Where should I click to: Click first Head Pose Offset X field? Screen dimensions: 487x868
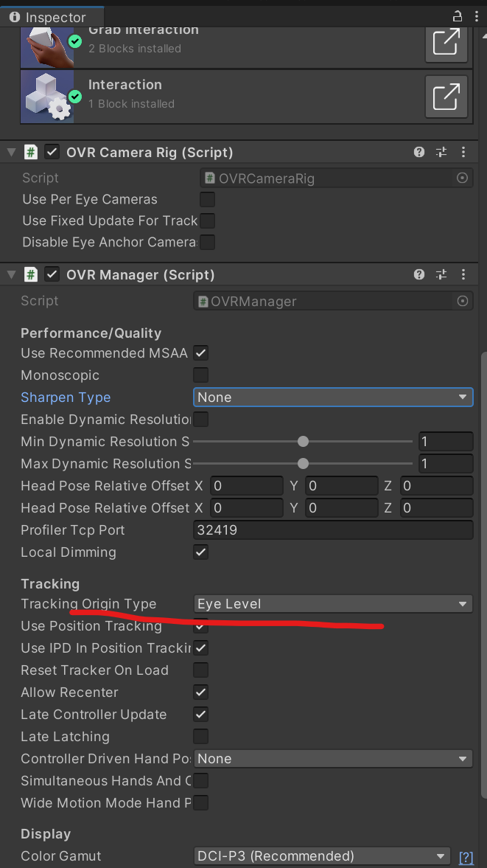(247, 485)
